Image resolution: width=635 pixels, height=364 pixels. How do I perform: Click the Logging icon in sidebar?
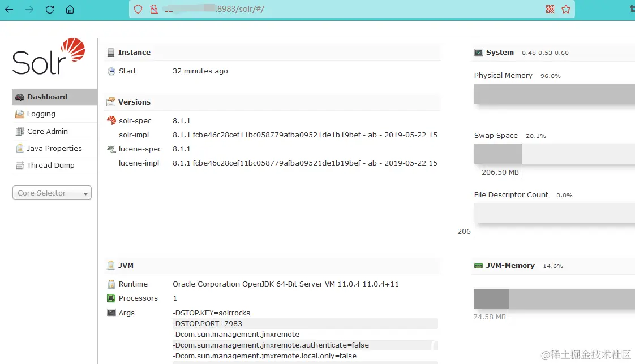[x=19, y=114]
